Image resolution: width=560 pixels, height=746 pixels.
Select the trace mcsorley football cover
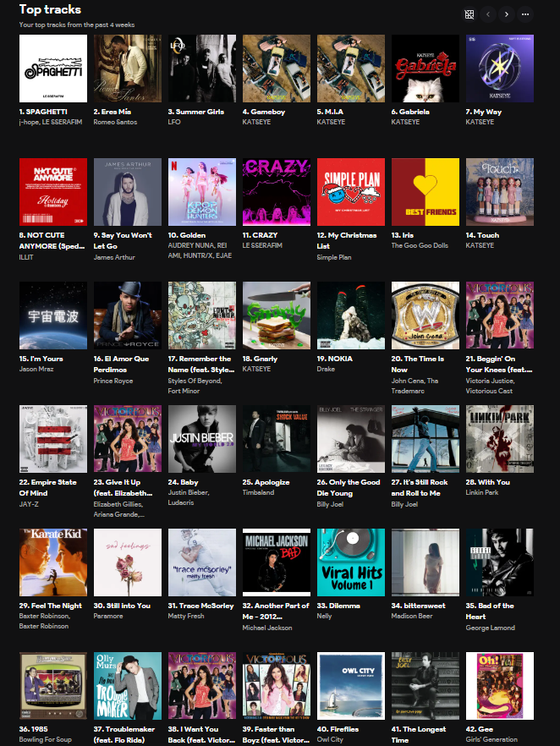[201, 562]
